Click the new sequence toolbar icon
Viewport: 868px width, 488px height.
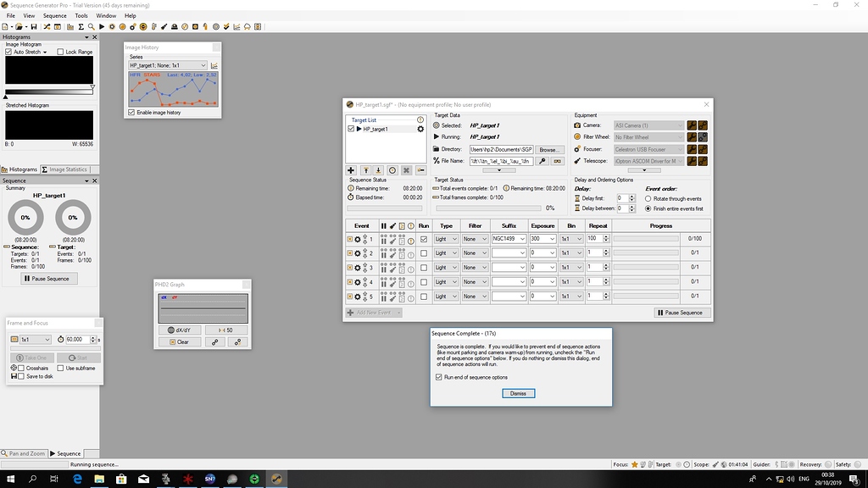pyautogui.click(x=5, y=26)
